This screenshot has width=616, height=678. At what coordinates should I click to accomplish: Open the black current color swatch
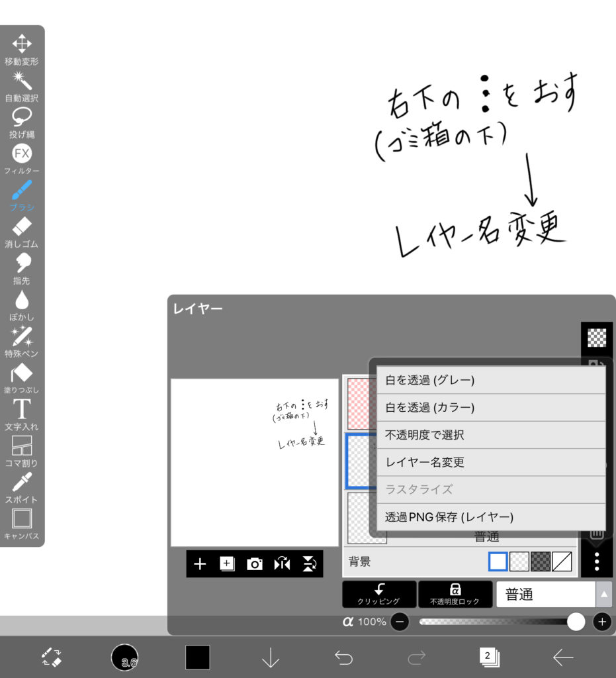pyautogui.click(x=197, y=657)
